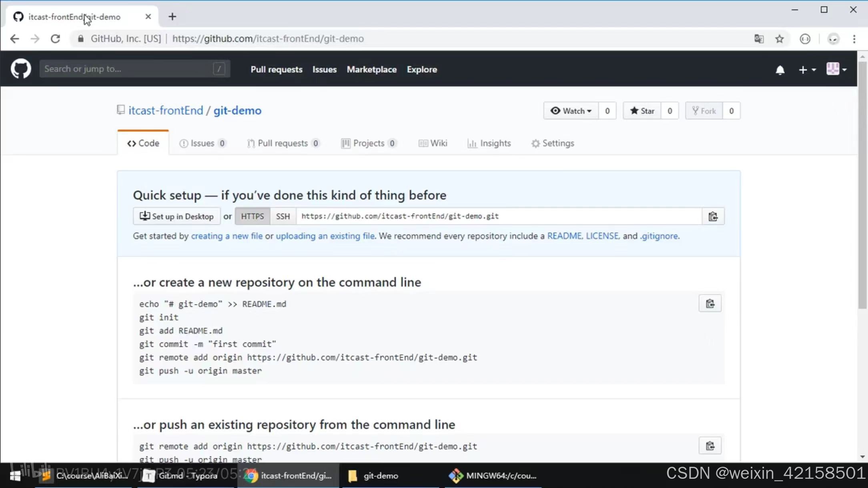Select HTTPS clone protocol
Screen dimensions: 868x488
click(253, 216)
